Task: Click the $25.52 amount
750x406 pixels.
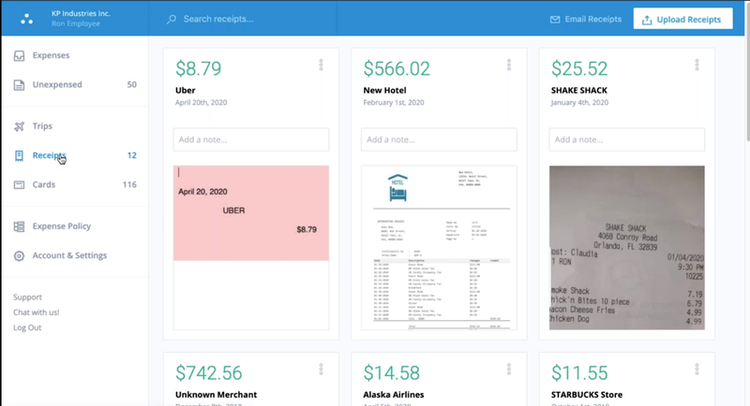Action: (579, 69)
